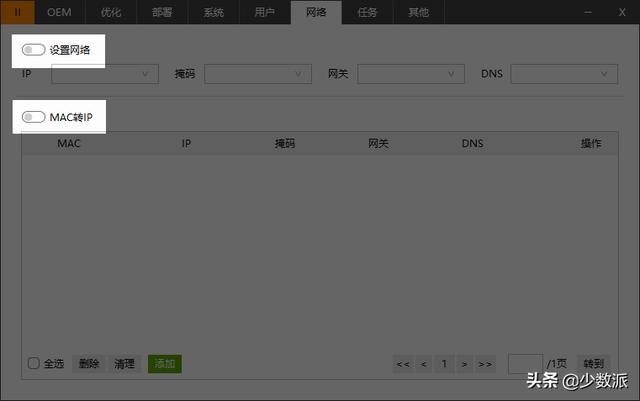Go to the 用户 tab

(264, 12)
